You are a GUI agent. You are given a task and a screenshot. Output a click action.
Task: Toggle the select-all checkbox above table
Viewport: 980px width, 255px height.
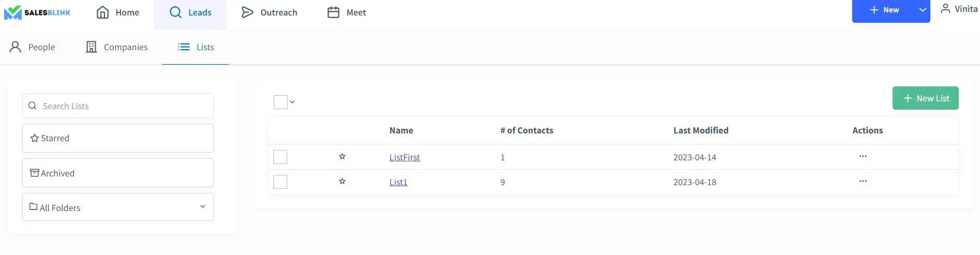[280, 102]
